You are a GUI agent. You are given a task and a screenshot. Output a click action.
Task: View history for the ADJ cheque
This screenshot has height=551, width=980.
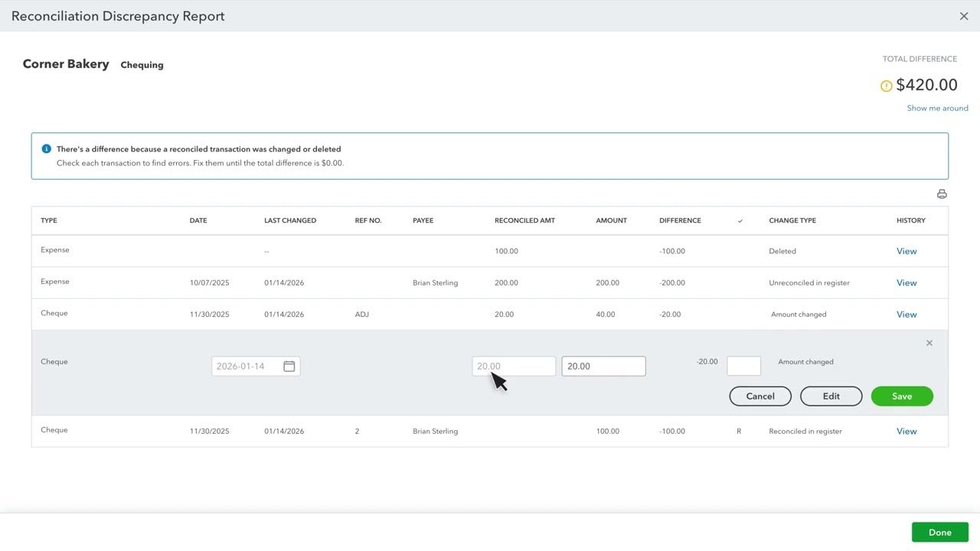(906, 315)
